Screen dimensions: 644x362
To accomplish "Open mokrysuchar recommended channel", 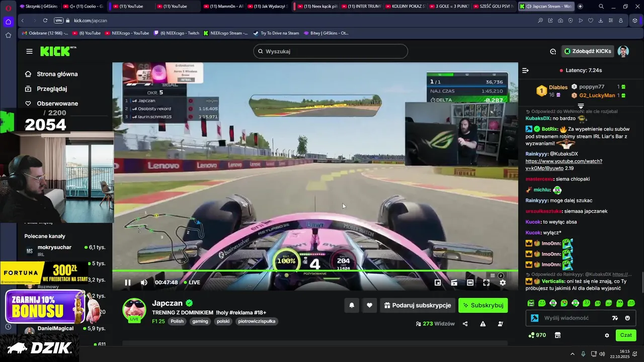I will (64, 250).
